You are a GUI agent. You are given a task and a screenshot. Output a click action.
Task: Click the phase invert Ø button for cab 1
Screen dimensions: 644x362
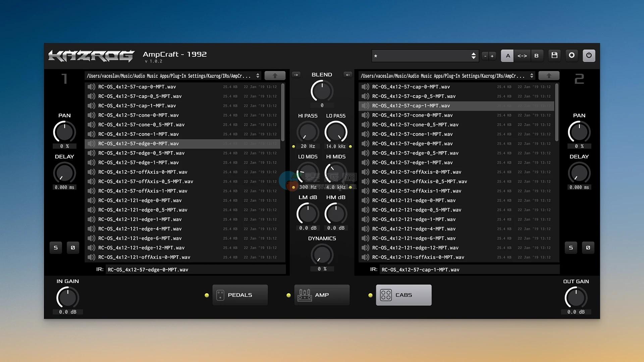[x=73, y=248]
